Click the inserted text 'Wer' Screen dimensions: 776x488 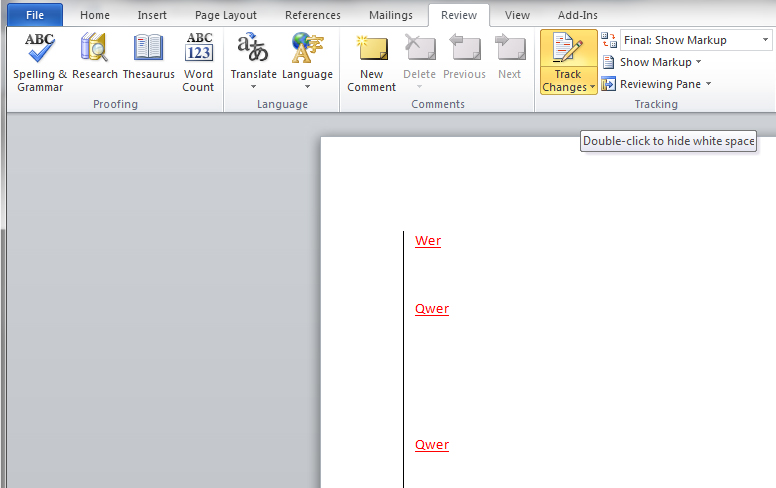point(428,241)
